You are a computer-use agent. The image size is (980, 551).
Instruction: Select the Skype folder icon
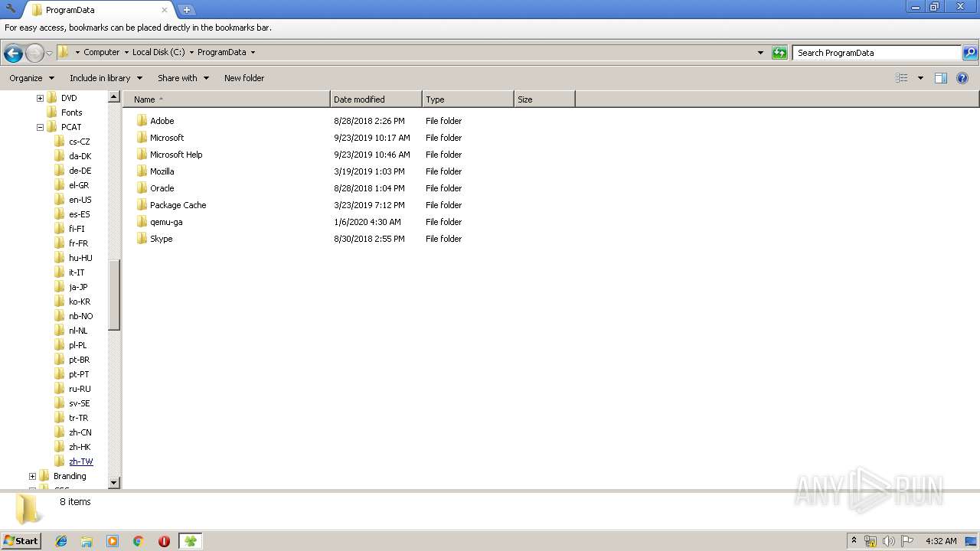coord(142,239)
